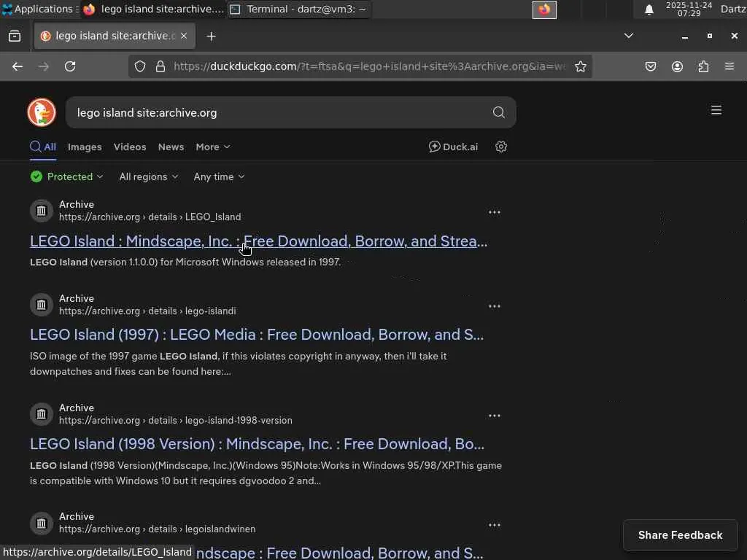Screen dimensions: 747x560
Task: Open Firefox View tabs icon
Action: click(15, 36)
